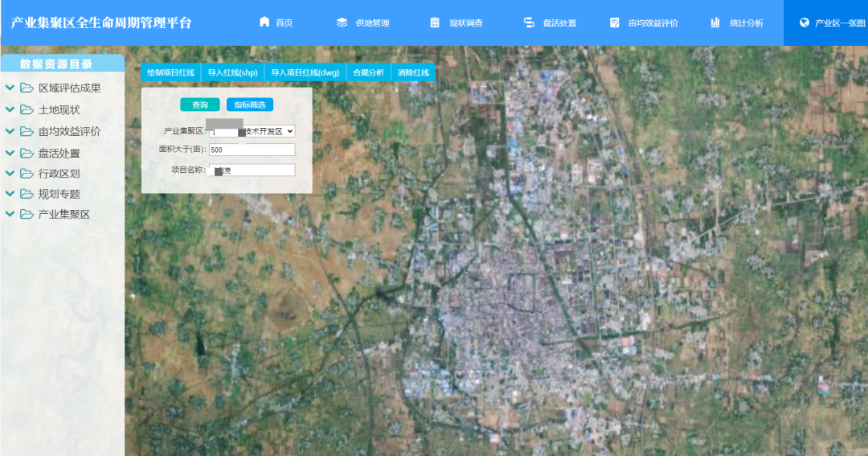This screenshot has height=456, width=868.
Task: Focus the 项目名称 input field
Action: [252, 170]
